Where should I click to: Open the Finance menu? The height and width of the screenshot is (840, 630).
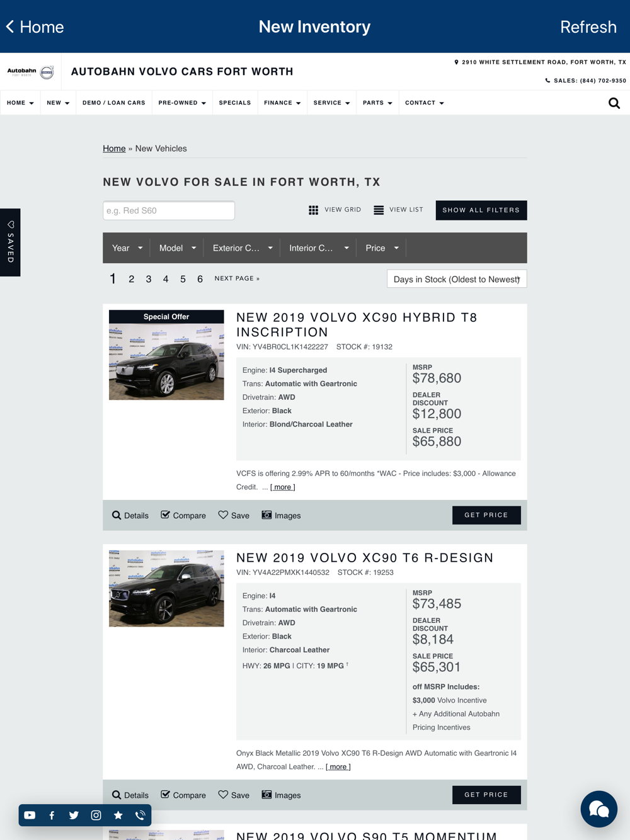tap(282, 103)
